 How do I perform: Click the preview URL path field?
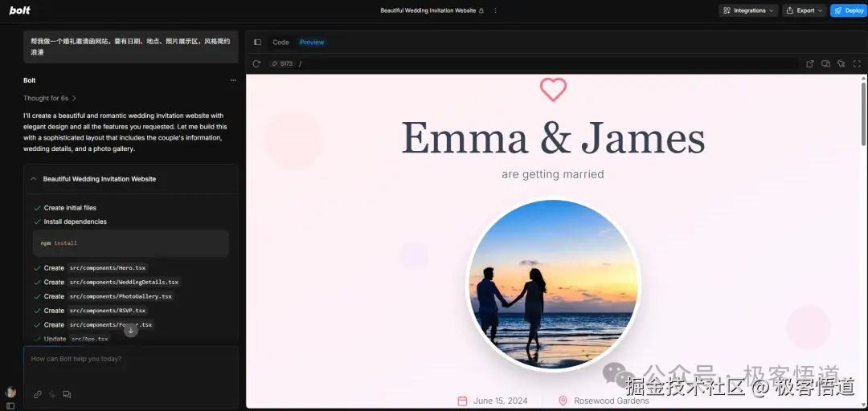(x=548, y=63)
